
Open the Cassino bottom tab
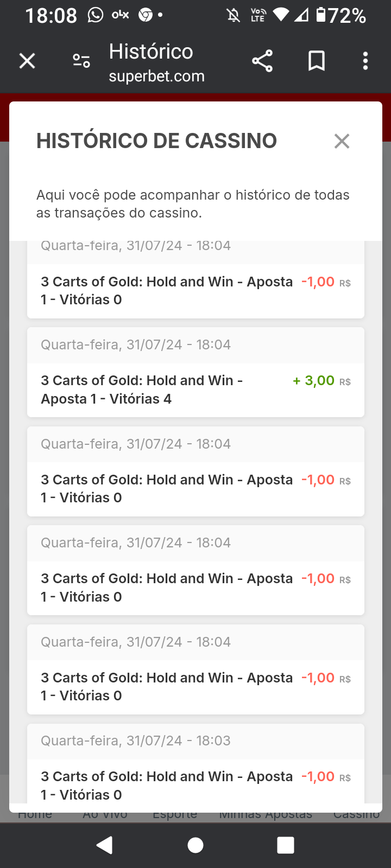(x=356, y=815)
